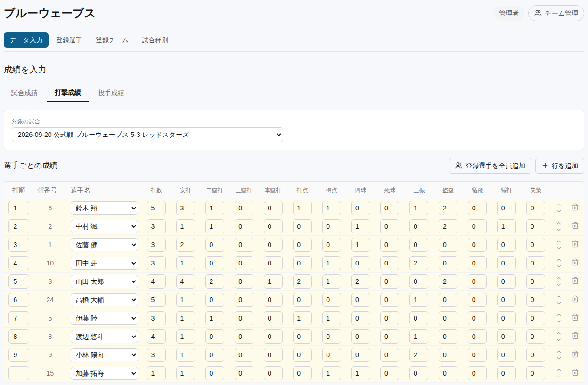
Task: Click 本塁打 field in 山田 太郎 row
Action: coord(273,281)
